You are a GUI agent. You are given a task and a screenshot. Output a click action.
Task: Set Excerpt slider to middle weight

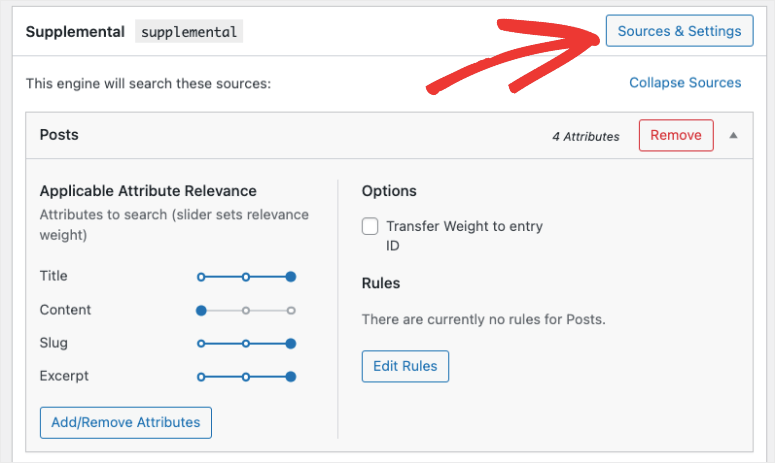point(246,377)
